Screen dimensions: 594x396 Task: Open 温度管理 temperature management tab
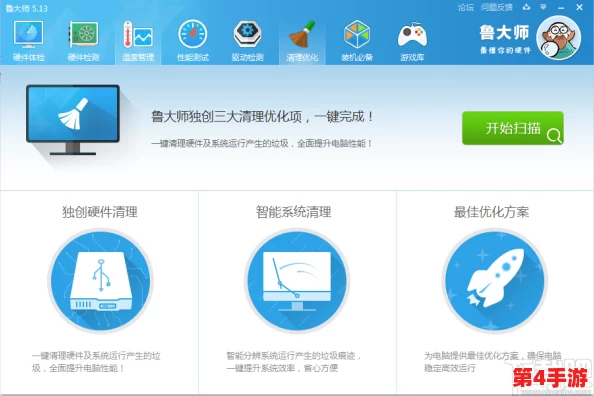[138, 41]
